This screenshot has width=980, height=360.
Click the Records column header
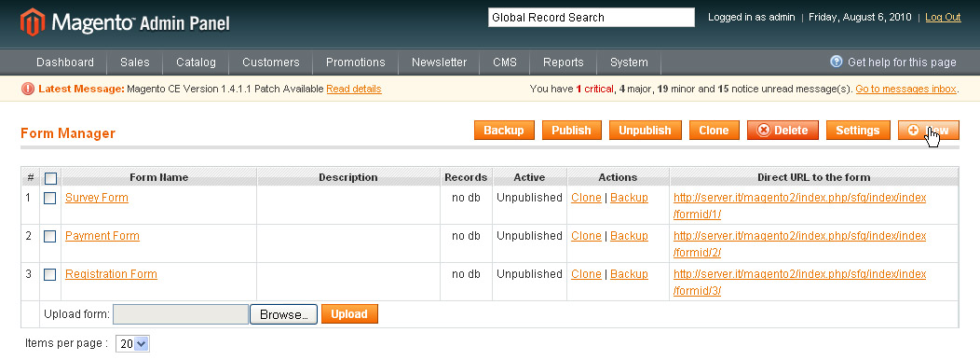[x=466, y=177]
